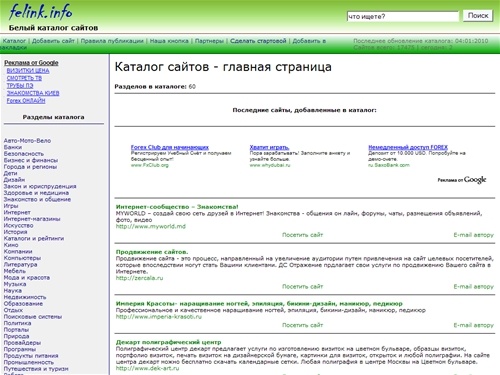Open the Поисковые системы category

(33, 317)
